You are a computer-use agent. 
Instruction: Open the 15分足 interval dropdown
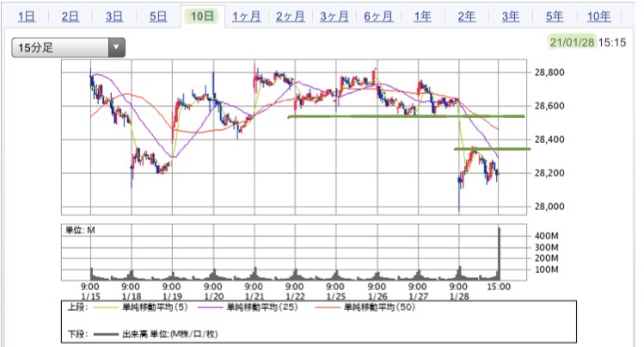[x=68, y=47]
